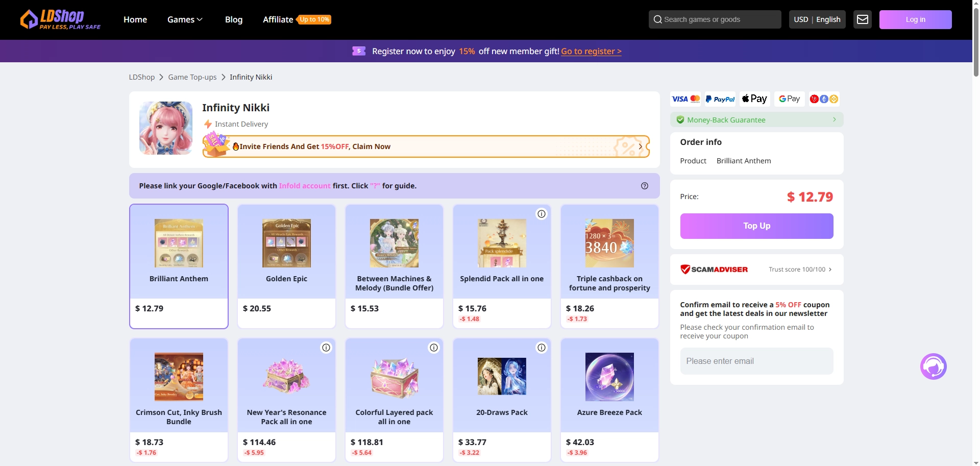
Task: Expand the Money-Back Guarantee details
Action: point(756,120)
